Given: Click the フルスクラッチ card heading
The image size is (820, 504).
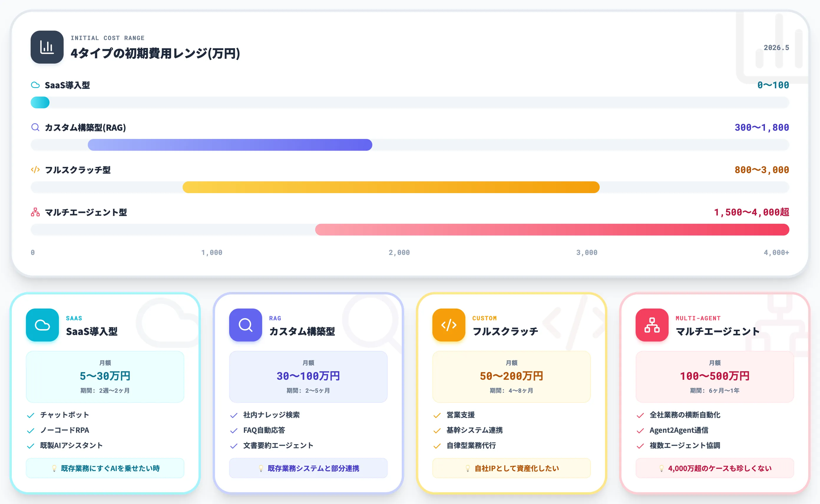Looking at the screenshot, I should pos(505,331).
